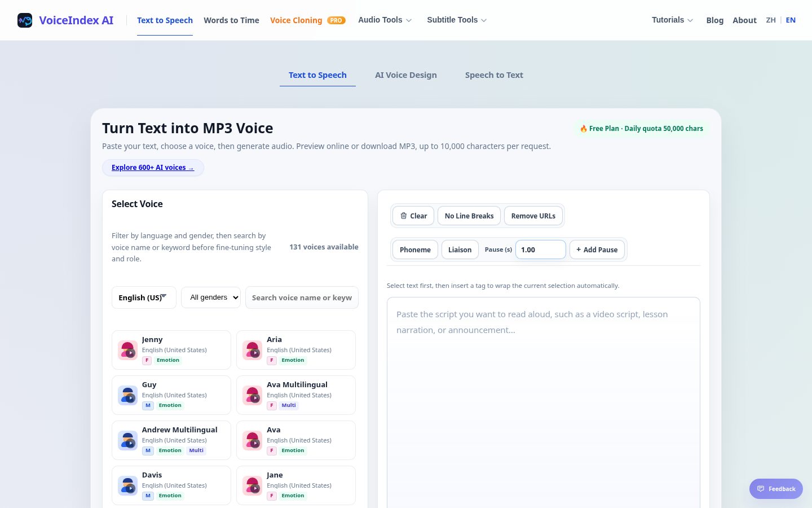Play Andrew Multilingual voice preview avatar

tap(127, 440)
